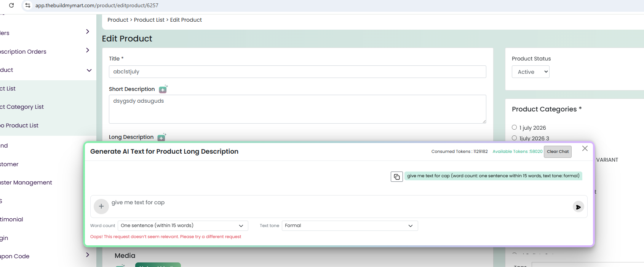Screen dimensions: 644x267
Task: Click the 'Available Tokens :58020' text
Action: coord(517,151)
